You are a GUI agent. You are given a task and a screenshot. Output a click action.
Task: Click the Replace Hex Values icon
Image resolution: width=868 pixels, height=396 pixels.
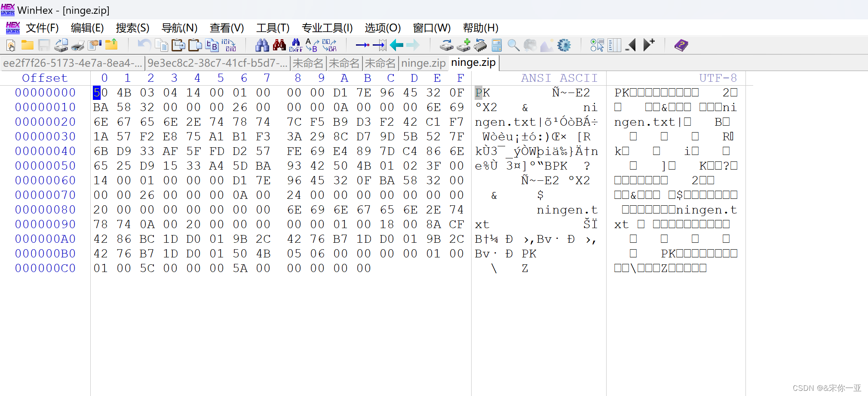(x=329, y=45)
